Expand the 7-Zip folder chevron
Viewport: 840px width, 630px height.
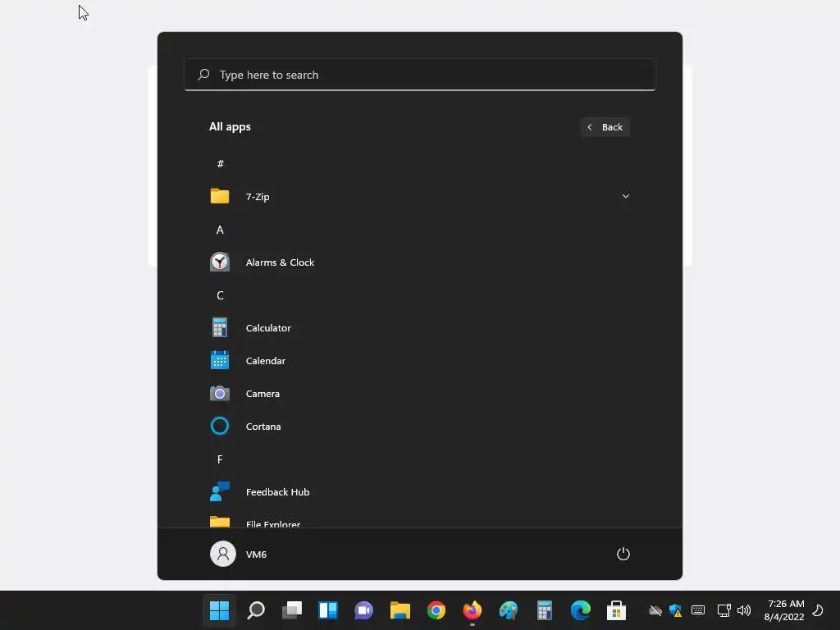[x=625, y=196]
